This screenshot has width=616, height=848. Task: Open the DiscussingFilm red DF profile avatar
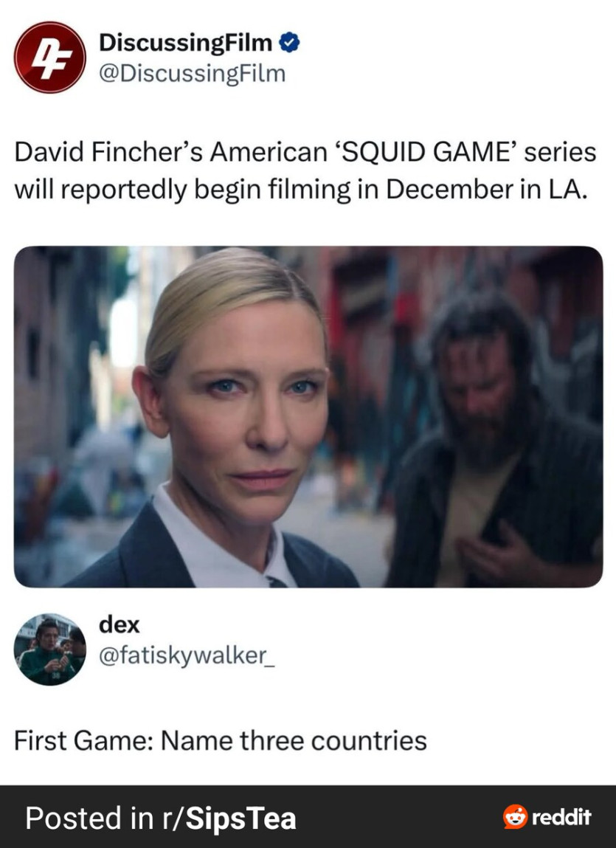point(49,58)
